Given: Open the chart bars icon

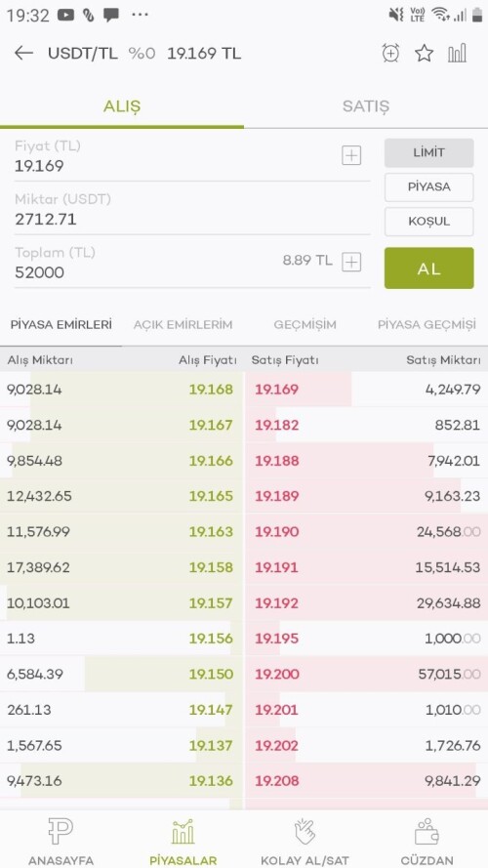Looking at the screenshot, I should coord(457,53).
